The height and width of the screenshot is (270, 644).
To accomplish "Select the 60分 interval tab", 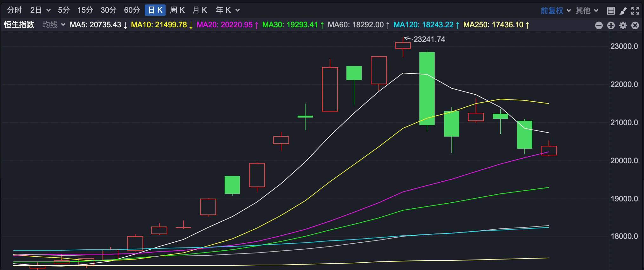I will [x=132, y=10].
